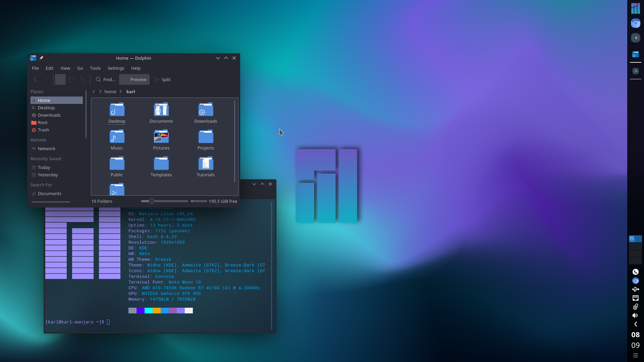Navigate to root '/' in breadcrumb
Image resolution: width=644 pixels, height=362 pixels.
click(x=94, y=92)
